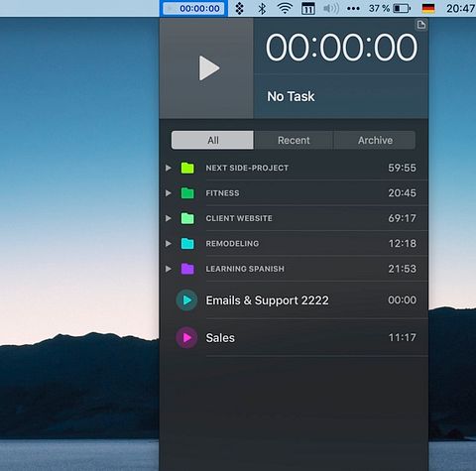Viewport: 476px width, 471px height.
Task: Open the Bluetooth menu bar icon
Action: (262, 8)
